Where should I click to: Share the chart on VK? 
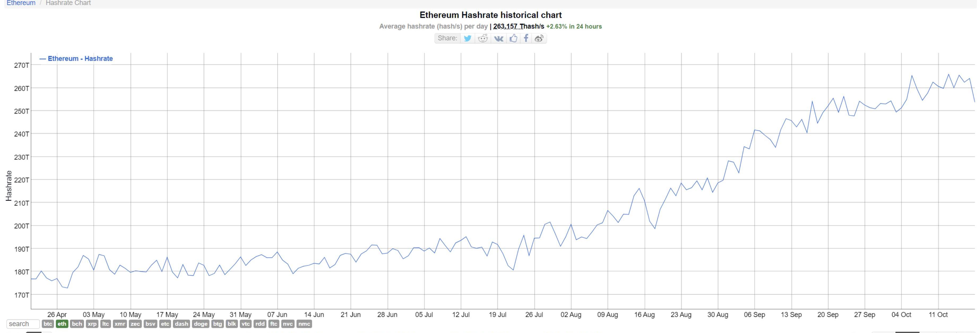point(498,38)
